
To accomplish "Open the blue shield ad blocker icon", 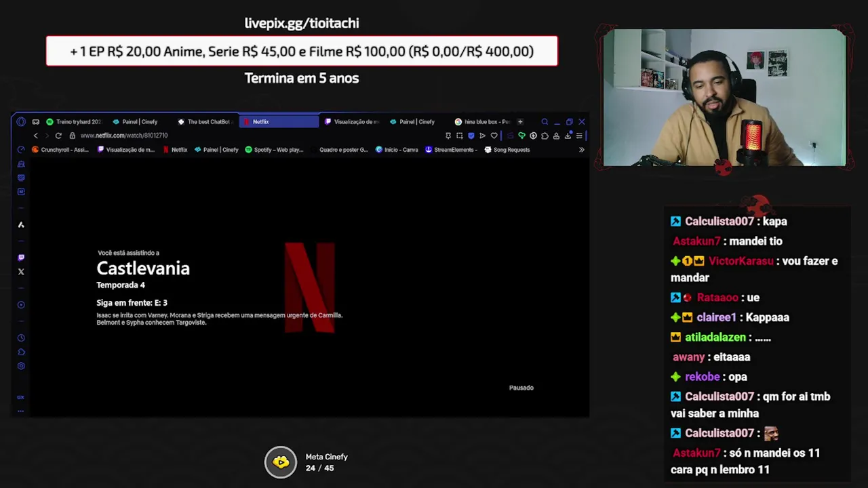I will (471, 136).
